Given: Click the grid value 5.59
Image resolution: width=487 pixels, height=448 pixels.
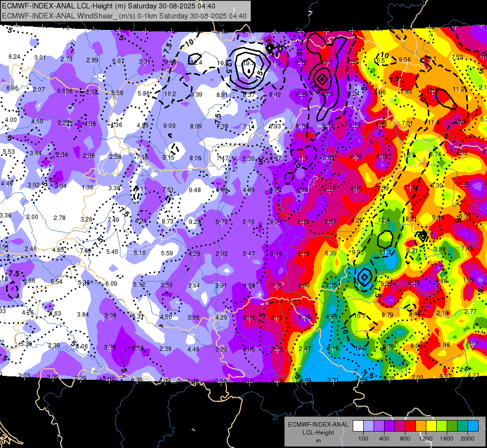Looking at the screenshot, I should [x=167, y=253].
